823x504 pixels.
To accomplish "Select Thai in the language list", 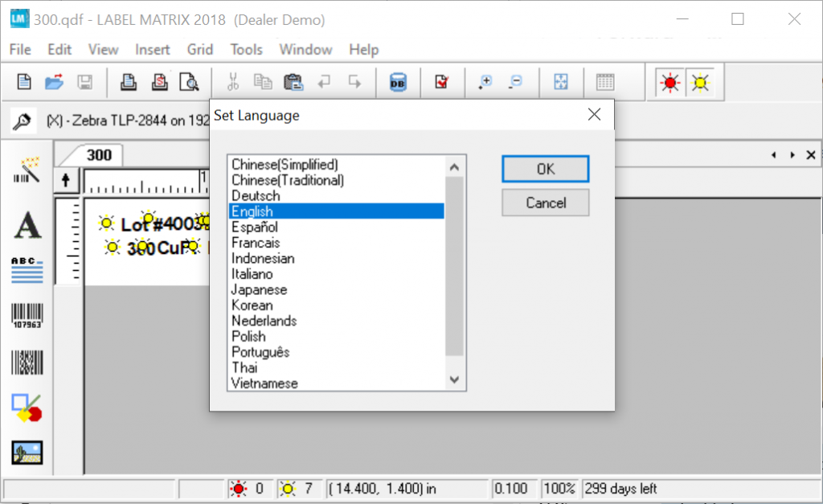I will click(337, 367).
